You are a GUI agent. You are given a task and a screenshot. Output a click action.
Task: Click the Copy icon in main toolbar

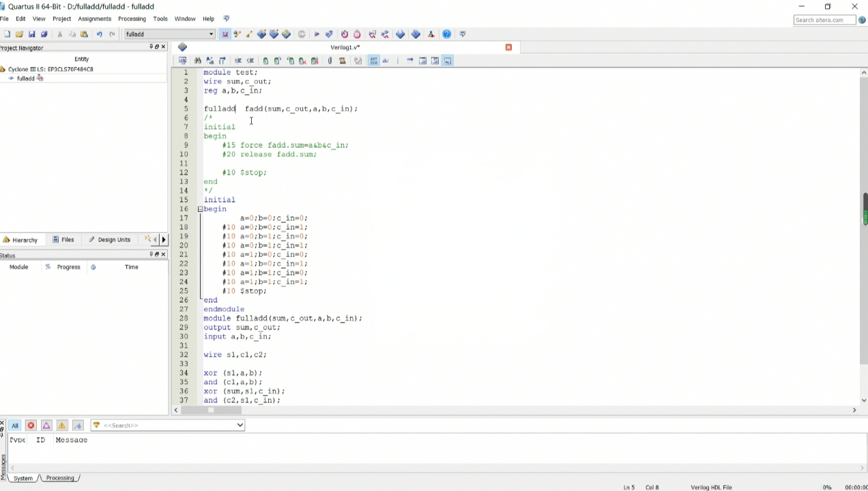(x=72, y=34)
